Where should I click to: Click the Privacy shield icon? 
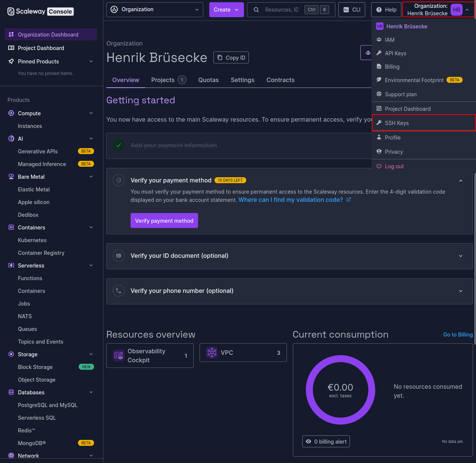point(379,151)
